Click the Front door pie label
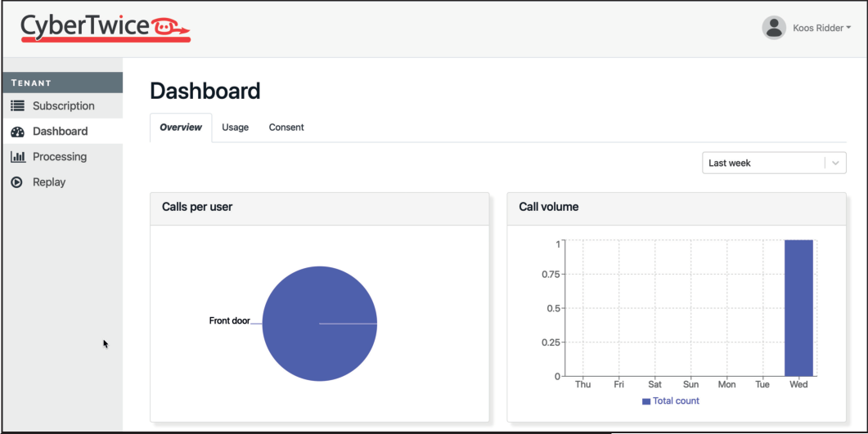This screenshot has height=434, width=868. [229, 320]
